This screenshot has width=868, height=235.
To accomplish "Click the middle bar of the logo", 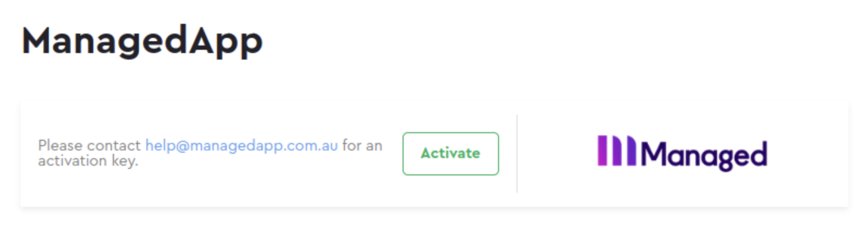I will click(616, 151).
